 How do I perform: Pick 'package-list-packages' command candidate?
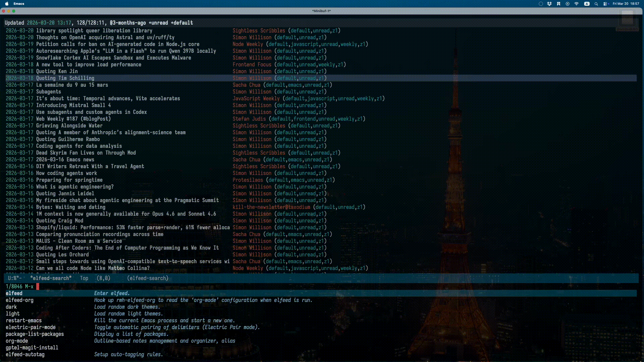[35, 334]
